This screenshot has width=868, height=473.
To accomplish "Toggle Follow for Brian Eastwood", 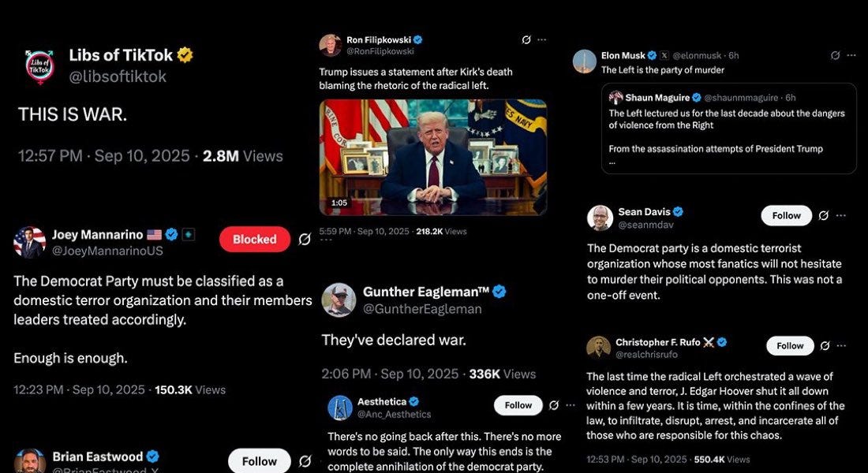I will [x=259, y=461].
